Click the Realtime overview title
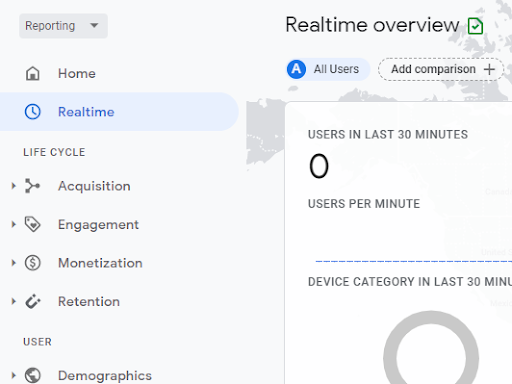Screen dimensions: 512x384 click(x=372, y=25)
